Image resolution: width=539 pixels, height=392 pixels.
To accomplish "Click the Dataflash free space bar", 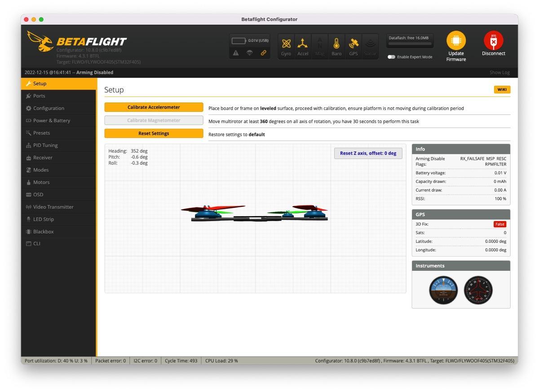I will [410, 44].
